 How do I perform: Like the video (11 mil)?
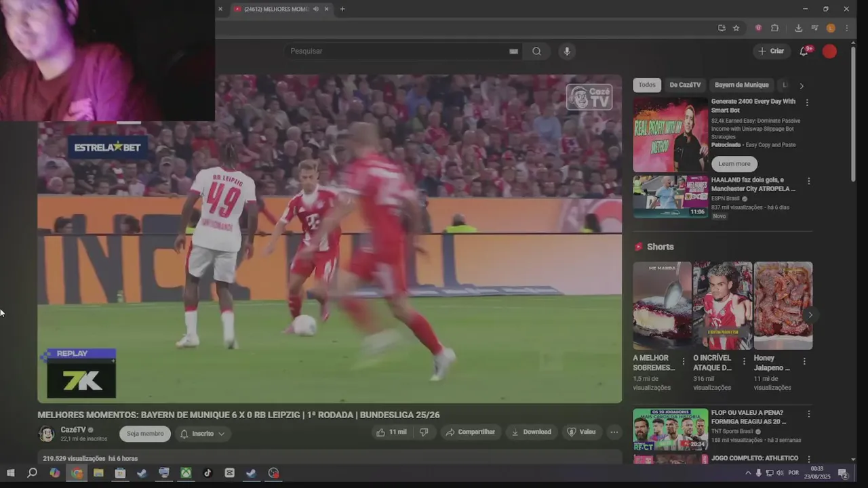point(392,432)
